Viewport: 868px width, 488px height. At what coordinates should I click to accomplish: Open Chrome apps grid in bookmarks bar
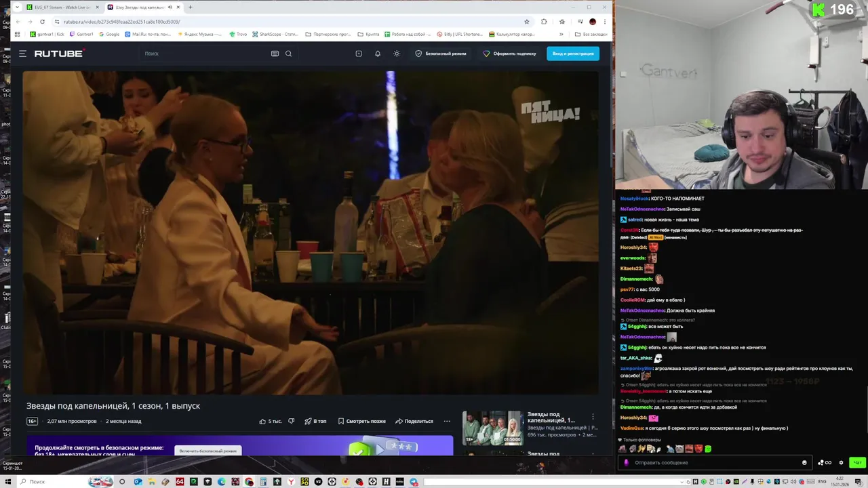pyautogui.click(x=17, y=35)
